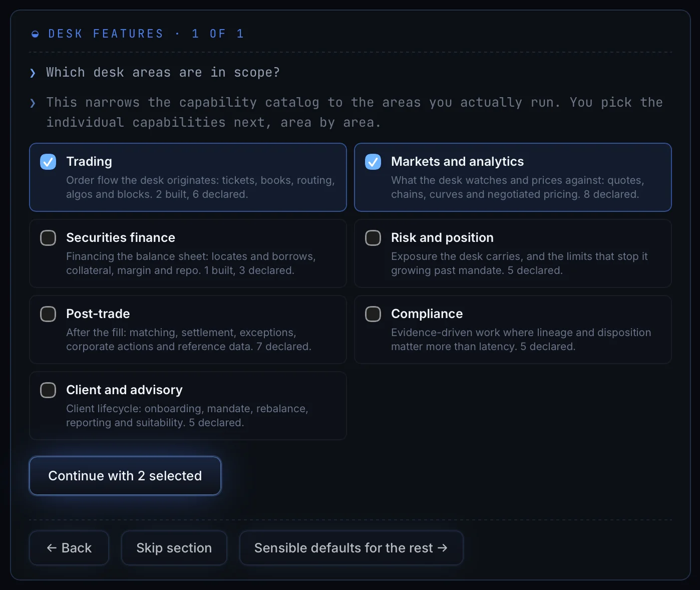Click the Compliance card description text
The height and width of the screenshot is (590, 700).
(521, 340)
